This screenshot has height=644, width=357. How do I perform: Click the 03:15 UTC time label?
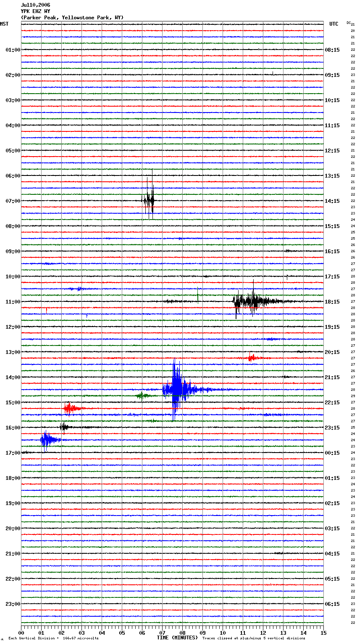[x=332, y=529]
